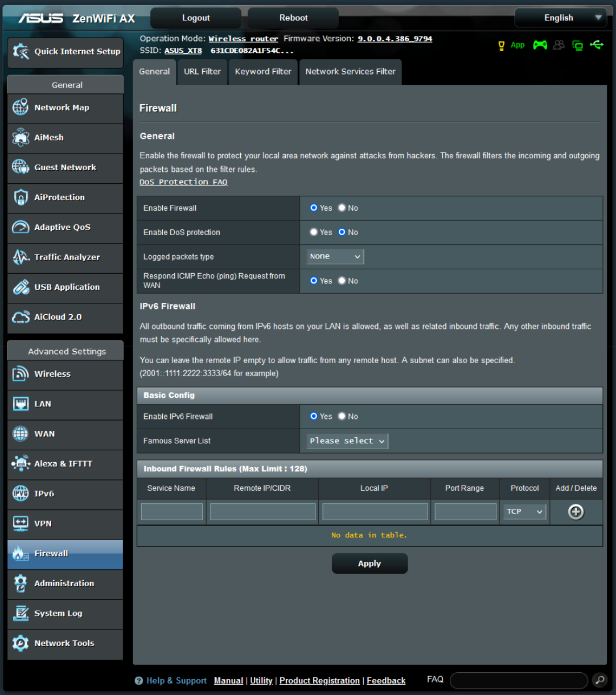Disable the firewall by selecting No
The width and height of the screenshot is (616, 695).
342,208
